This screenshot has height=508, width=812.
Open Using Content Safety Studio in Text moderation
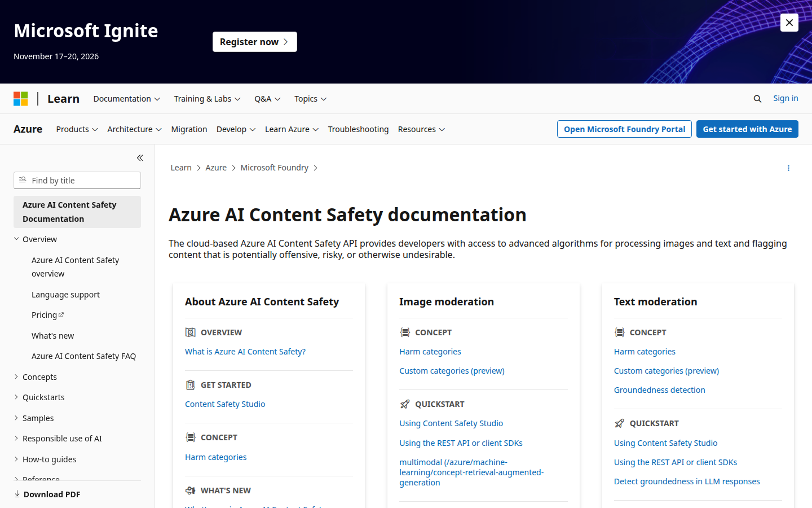pyautogui.click(x=666, y=443)
